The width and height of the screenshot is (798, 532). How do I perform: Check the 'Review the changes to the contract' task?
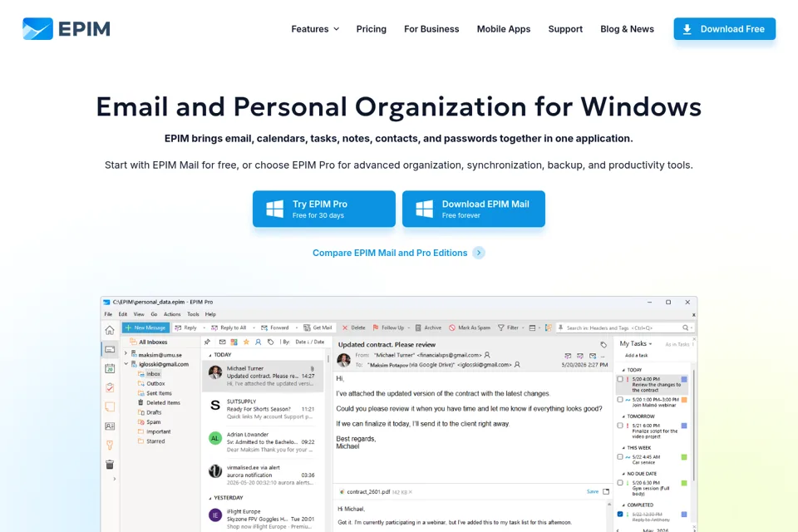point(620,379)
